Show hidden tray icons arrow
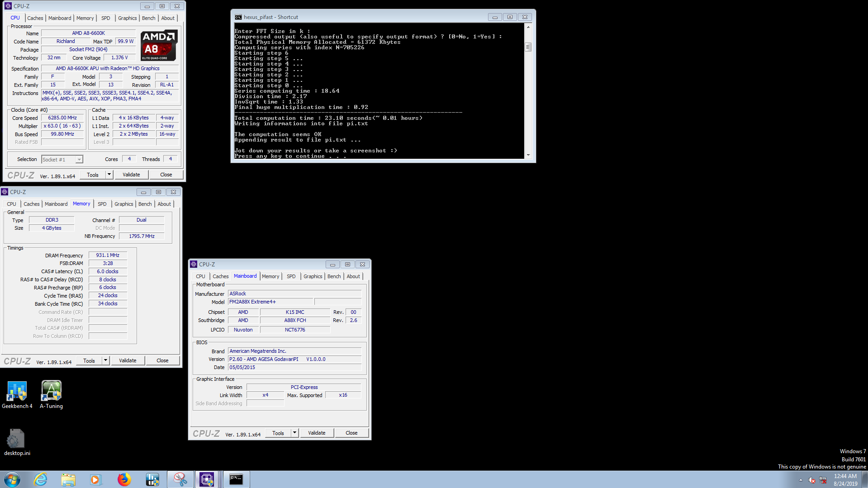The width and height of the screenshot is (868, 488). pyautogui.click(x=801, y=480)
